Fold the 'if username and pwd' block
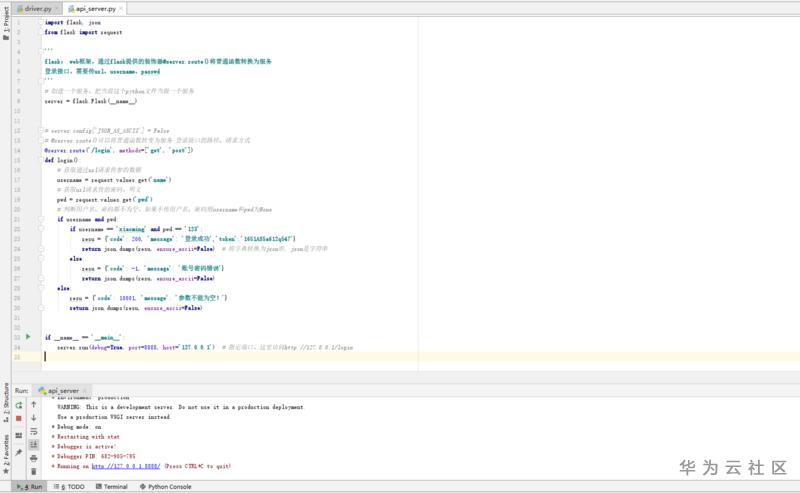This screenshot has width=800, height=493. (x=41, y=219)
